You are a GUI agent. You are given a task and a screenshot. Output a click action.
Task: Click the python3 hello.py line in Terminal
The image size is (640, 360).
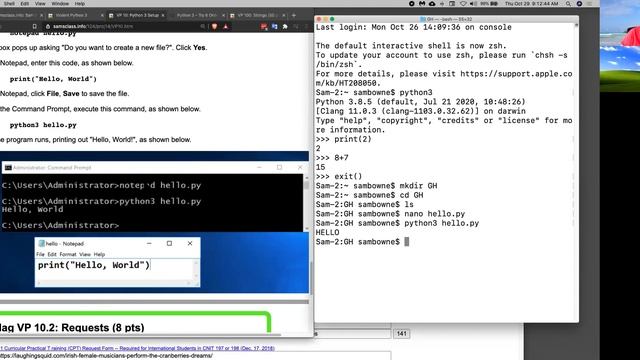coord(397,223)
